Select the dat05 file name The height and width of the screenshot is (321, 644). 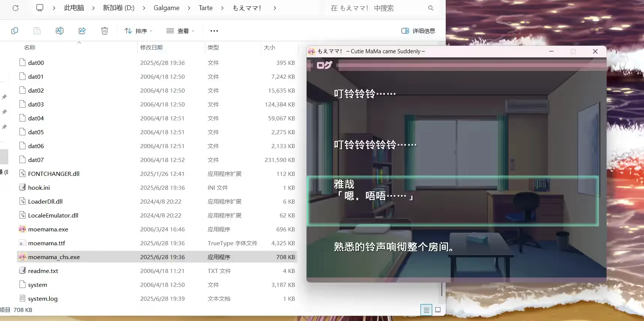(x=36, y=132)
